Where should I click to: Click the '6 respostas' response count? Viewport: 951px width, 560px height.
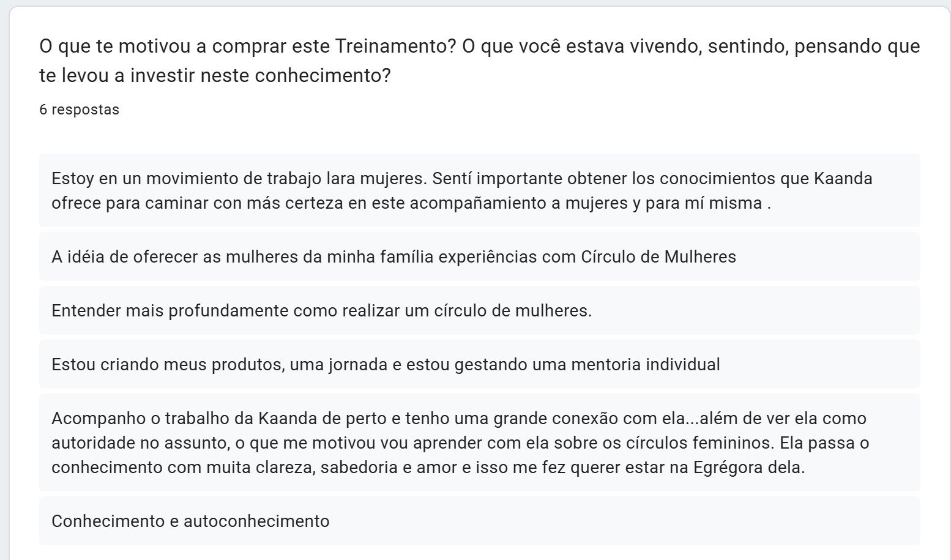(x=79, y=110)
